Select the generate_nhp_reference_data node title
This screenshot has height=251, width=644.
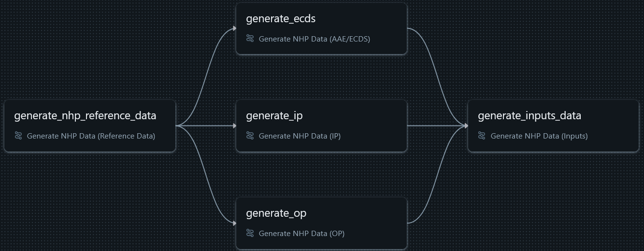[85, 116]
